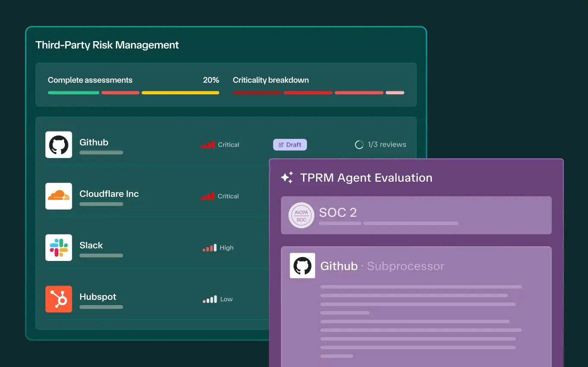This screenshot has height=367, width=588.
Task: Click the Slack logo
Action: [59, 248]
